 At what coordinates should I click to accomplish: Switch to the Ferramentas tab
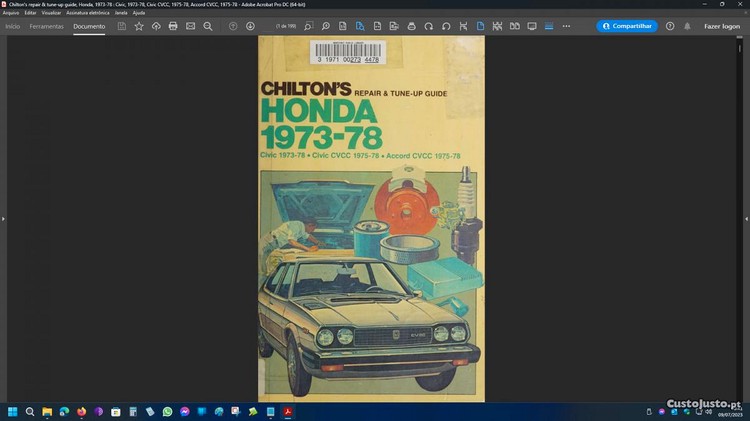coord(46,26)
